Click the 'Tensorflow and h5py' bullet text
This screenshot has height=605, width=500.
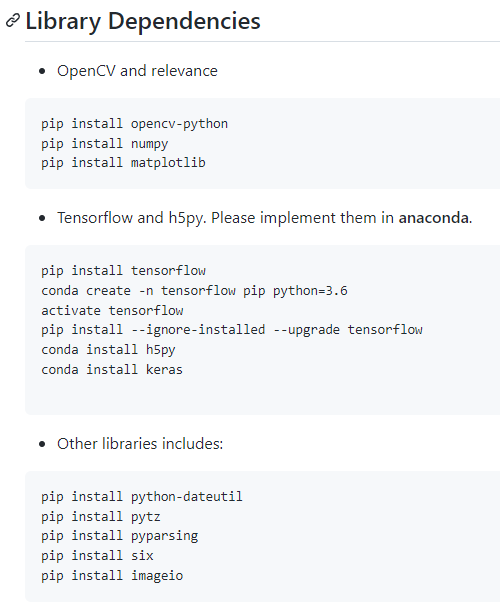[x=132, y=218]
